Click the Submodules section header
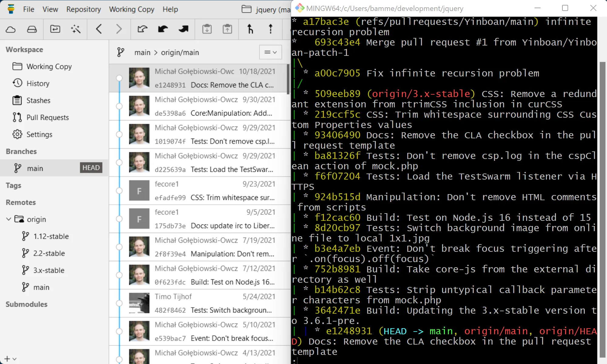This screenshot has height=364, width=607. tap(26, 304)
